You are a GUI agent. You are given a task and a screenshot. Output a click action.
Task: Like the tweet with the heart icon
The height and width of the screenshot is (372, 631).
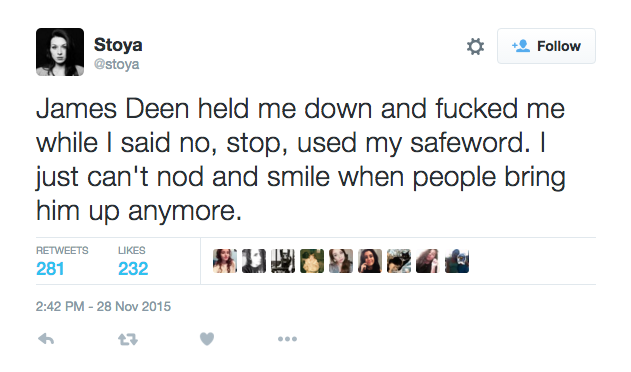coord(207,339)
